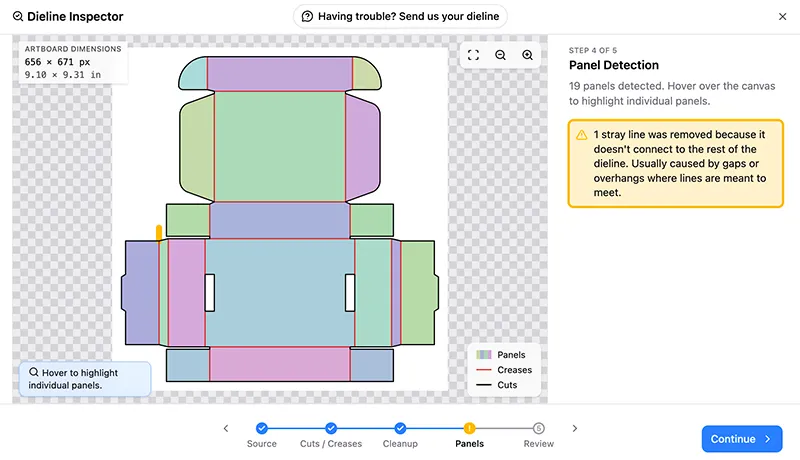This screenshot has height=460, width=800.
Task: Click the top purple flap panel
Action: (280, 74)
